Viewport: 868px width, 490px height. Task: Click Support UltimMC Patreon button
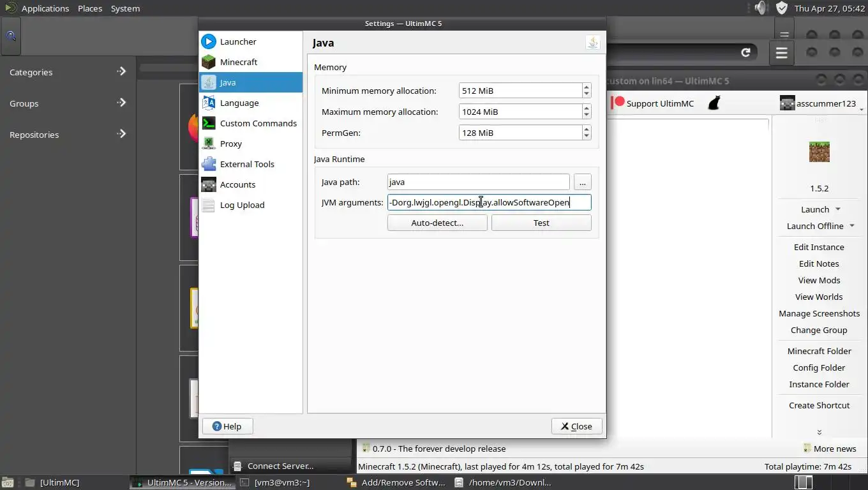coord(652,103)
